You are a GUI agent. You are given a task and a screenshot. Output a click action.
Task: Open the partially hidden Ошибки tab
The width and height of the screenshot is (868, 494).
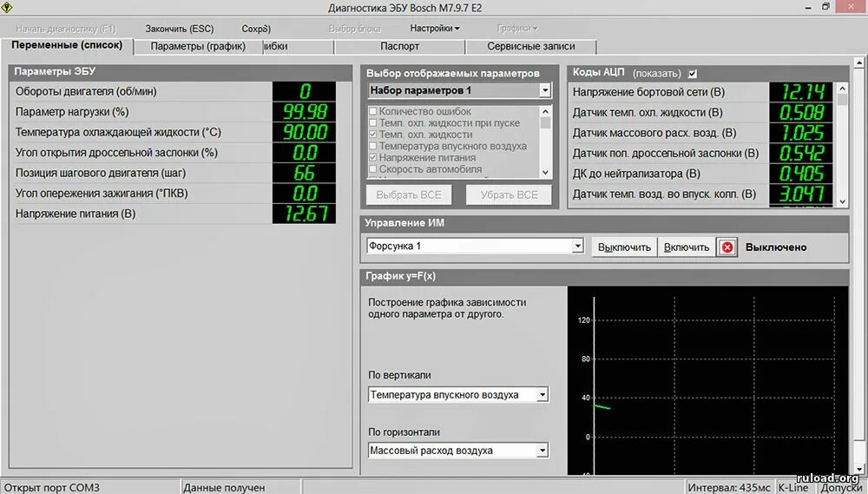point(298,47)
